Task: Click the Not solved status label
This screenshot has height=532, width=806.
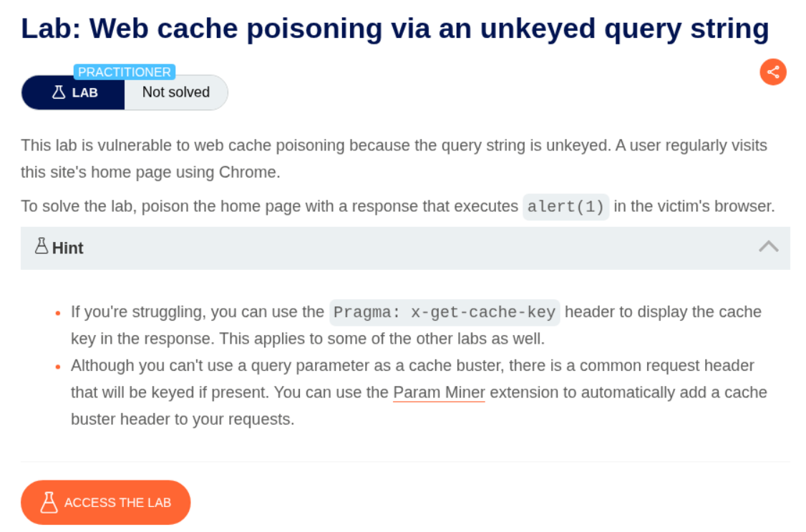Action: pos(175,92)
